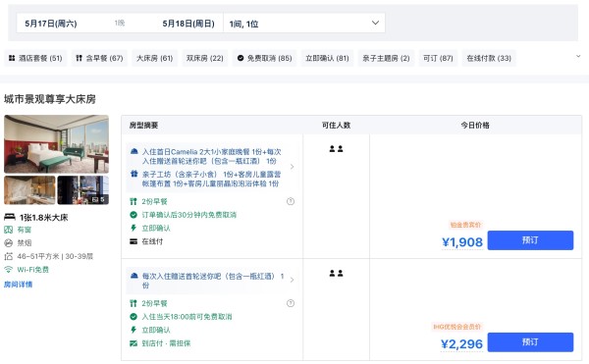Click 预订 button for ¥1,908 rate
The width and height of the screenshot is (589, 364).
[530, 240]
